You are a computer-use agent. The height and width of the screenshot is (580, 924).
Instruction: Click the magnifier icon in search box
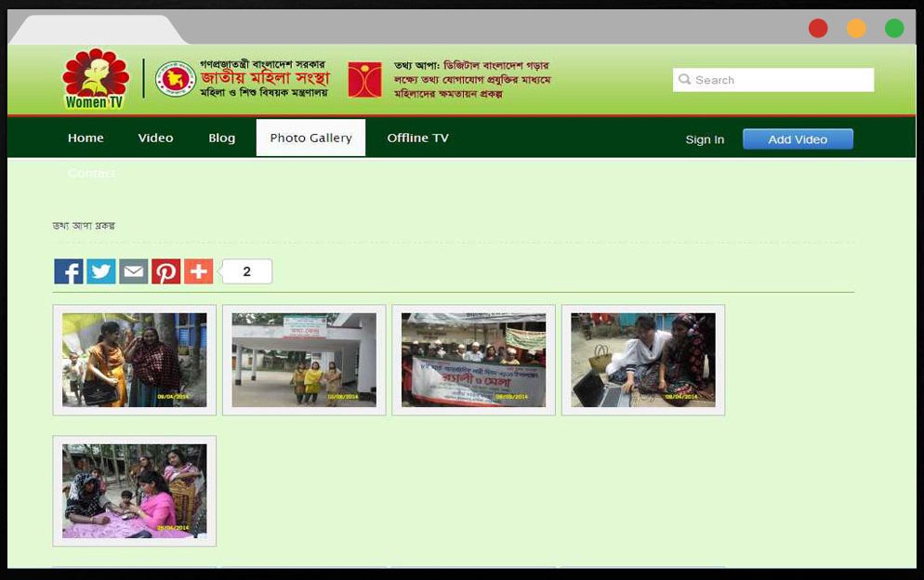684,79
